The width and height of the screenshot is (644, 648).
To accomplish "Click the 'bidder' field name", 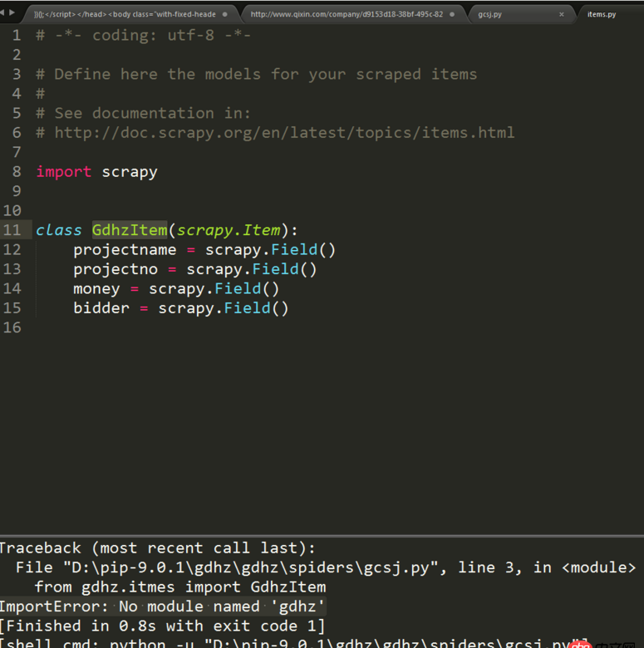I will tap(101, 308).
